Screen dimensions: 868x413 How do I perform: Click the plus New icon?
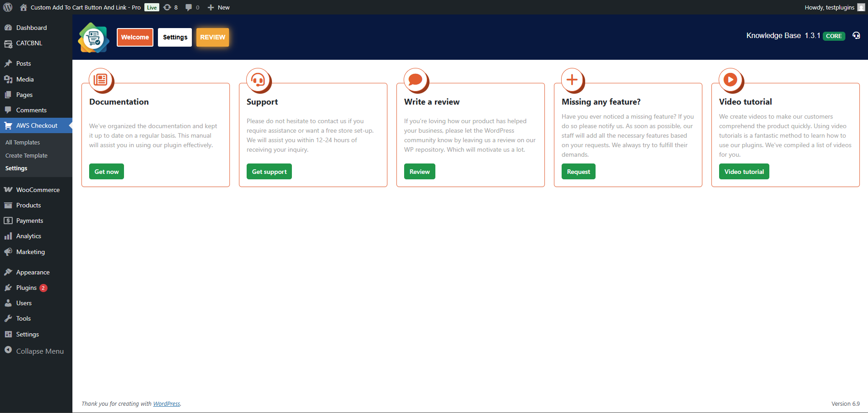click(x=211, y=7)
